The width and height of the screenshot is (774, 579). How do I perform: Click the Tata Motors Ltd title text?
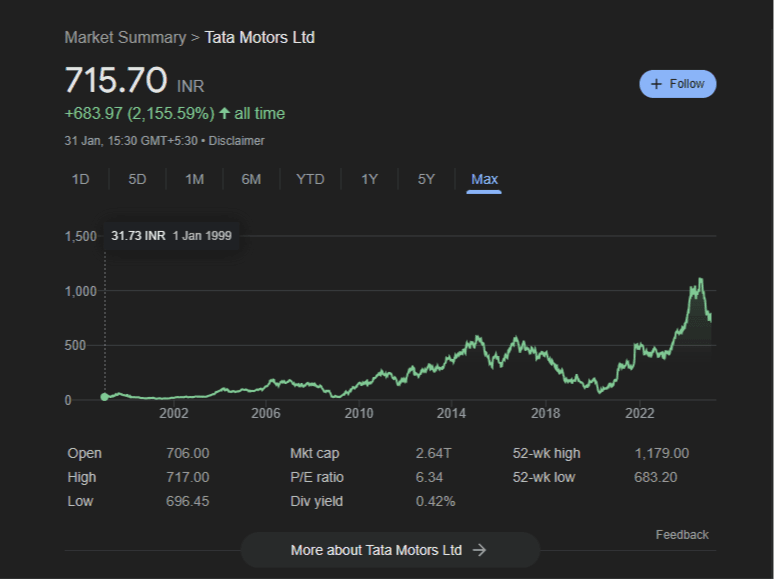260,38
